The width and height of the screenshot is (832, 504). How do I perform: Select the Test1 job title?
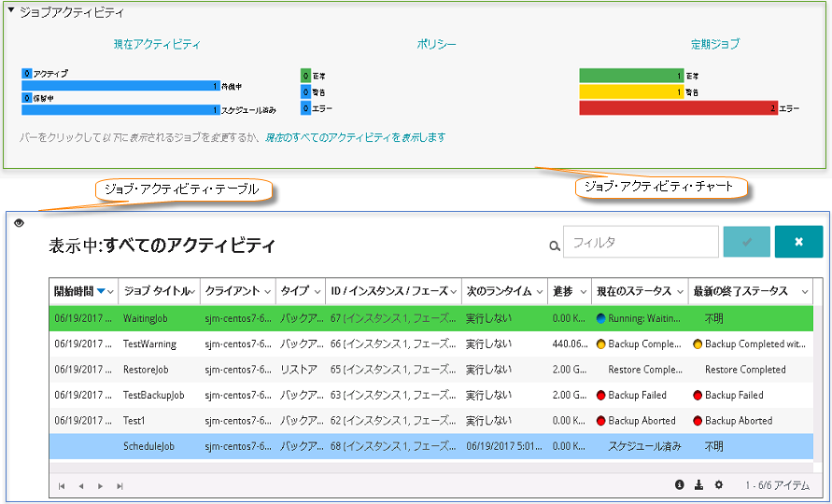[x=134, y=420]
